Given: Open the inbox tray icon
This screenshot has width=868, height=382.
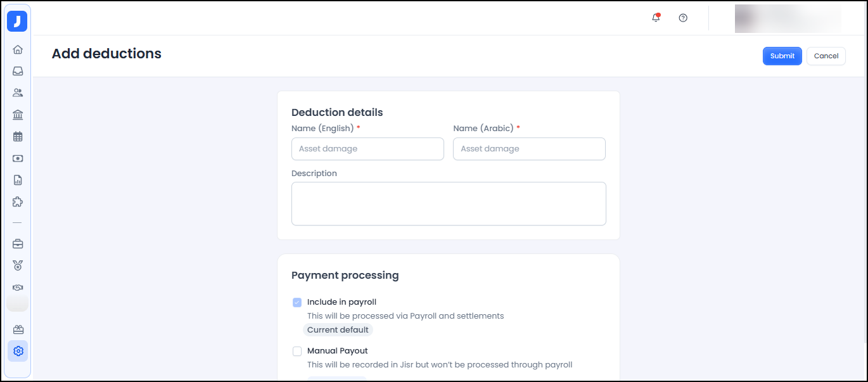Looking at the screenshot, I should (18, 72).
